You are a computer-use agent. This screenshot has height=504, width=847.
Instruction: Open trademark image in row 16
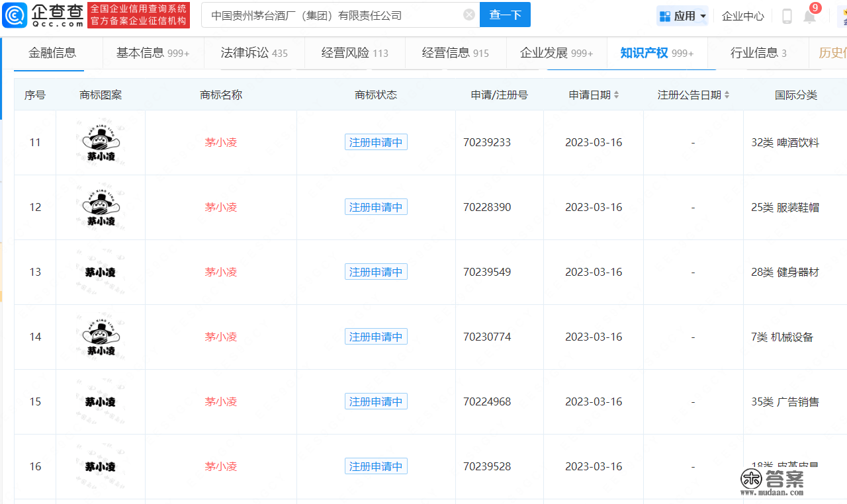coord(101,466)
